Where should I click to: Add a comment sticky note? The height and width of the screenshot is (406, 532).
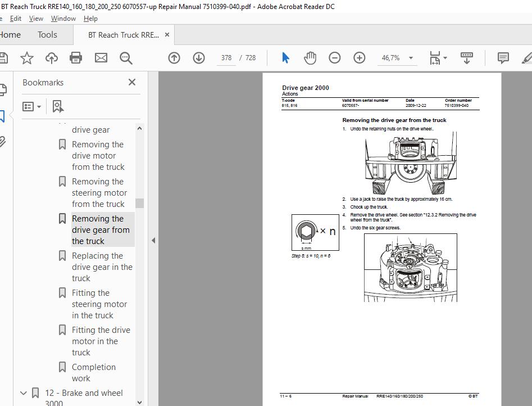[503, 58]
